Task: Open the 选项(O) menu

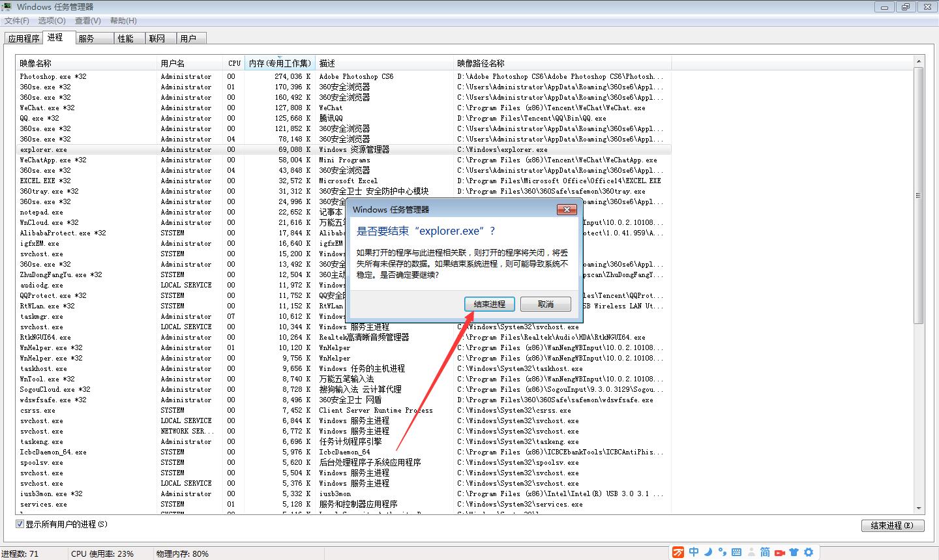Action: (x=52, y=21)
